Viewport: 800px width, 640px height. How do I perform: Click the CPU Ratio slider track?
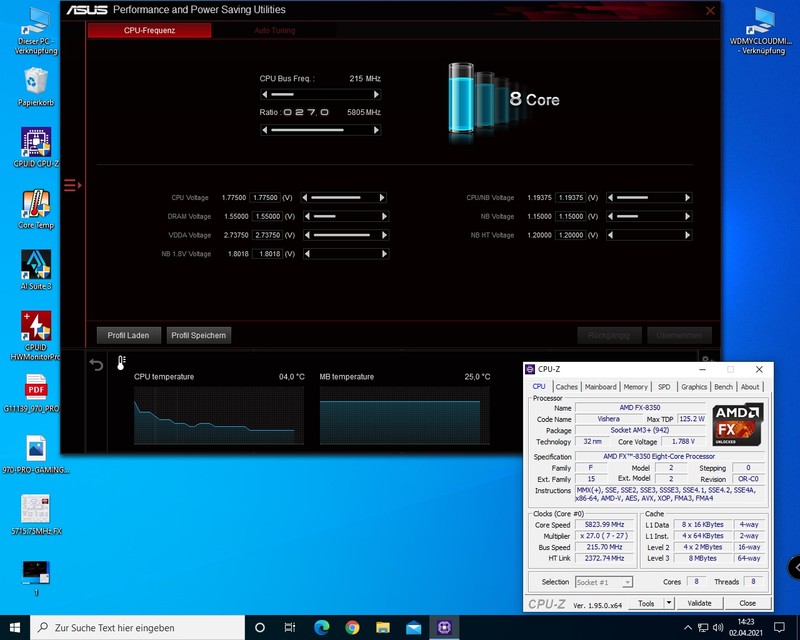pos(320,130)
